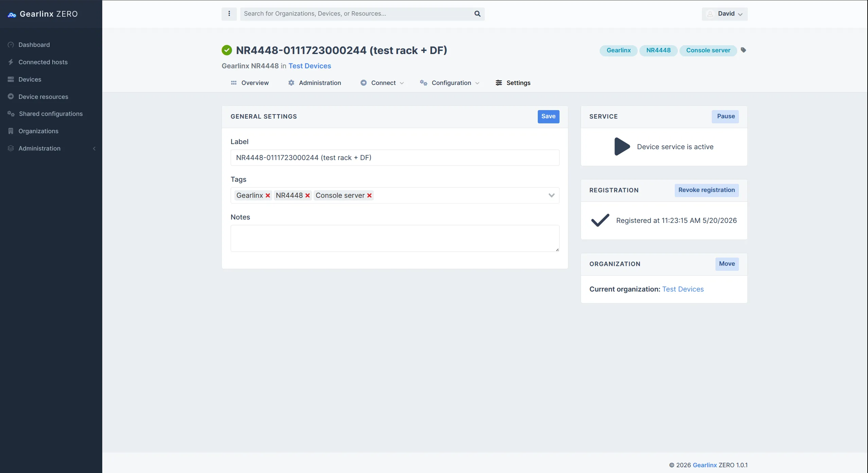Save the general settings
868x473 pixels.
[548, 117]
